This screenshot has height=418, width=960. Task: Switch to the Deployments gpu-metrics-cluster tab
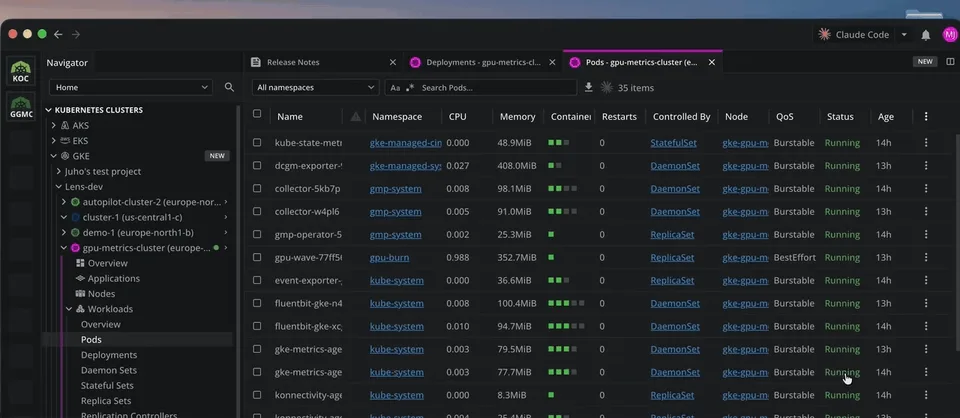coord(482,62)
